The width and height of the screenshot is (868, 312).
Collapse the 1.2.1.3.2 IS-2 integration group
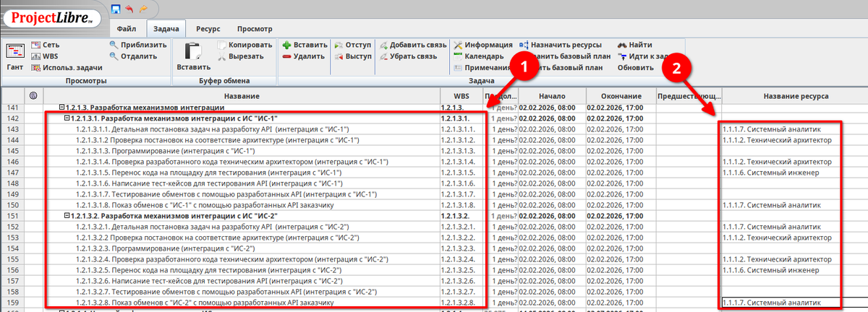(x=67, y=216)
